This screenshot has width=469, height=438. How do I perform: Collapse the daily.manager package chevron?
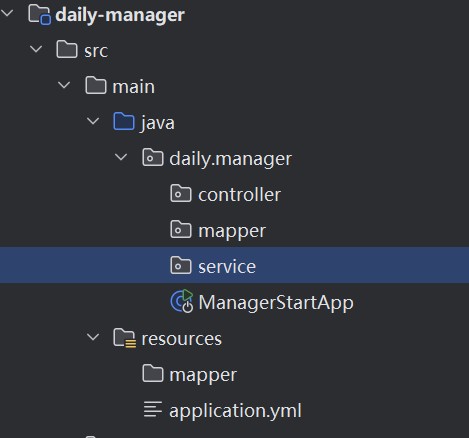121,157
